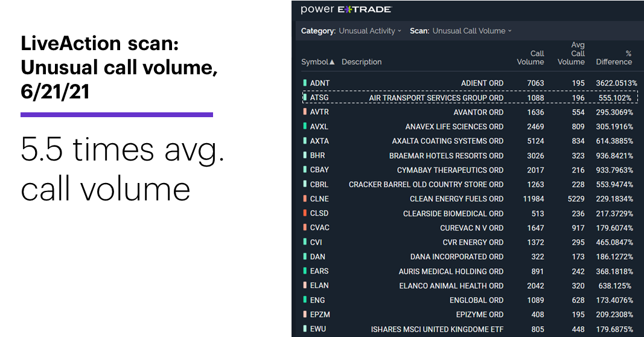Click the ADIENT ORD description
Screen dimensions: 644x337
tap(482, 83)
